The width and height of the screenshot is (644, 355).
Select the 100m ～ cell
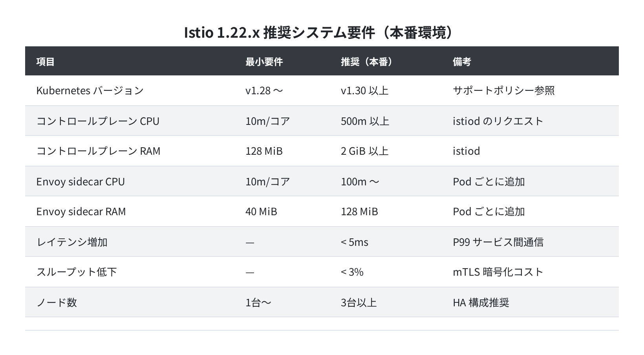point(360,181)
